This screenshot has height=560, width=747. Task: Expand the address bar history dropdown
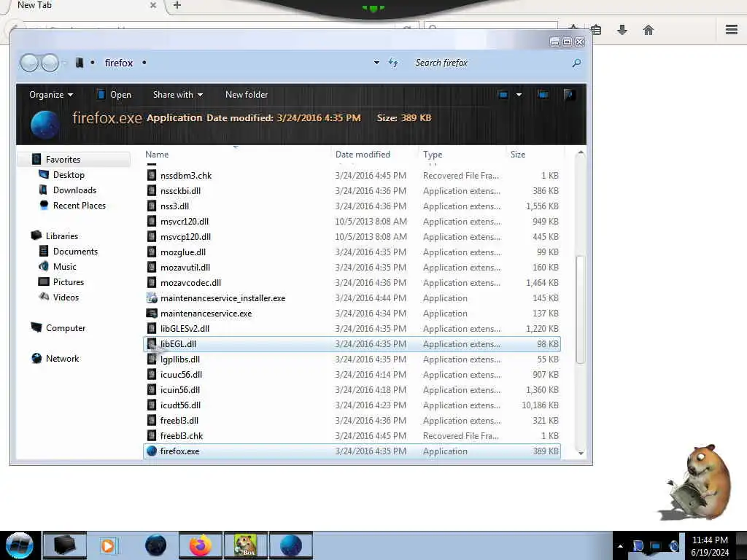pos(377,63)
